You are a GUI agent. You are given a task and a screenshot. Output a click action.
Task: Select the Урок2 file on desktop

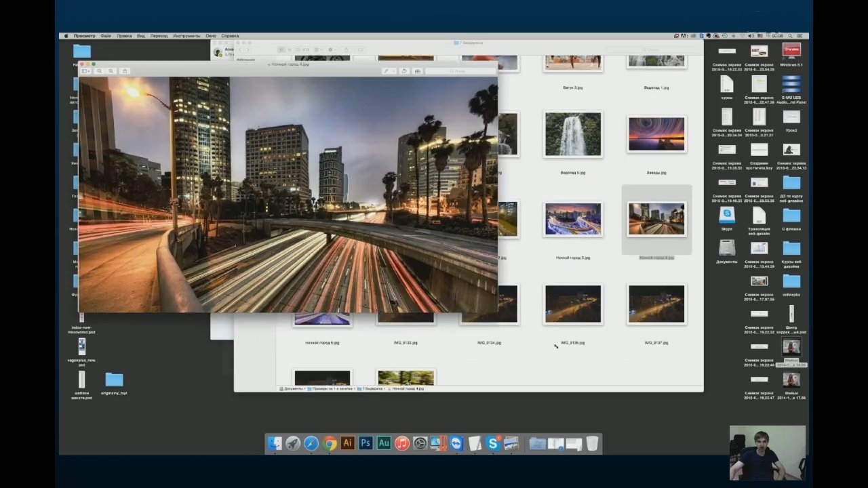click(x=791, y=117)
